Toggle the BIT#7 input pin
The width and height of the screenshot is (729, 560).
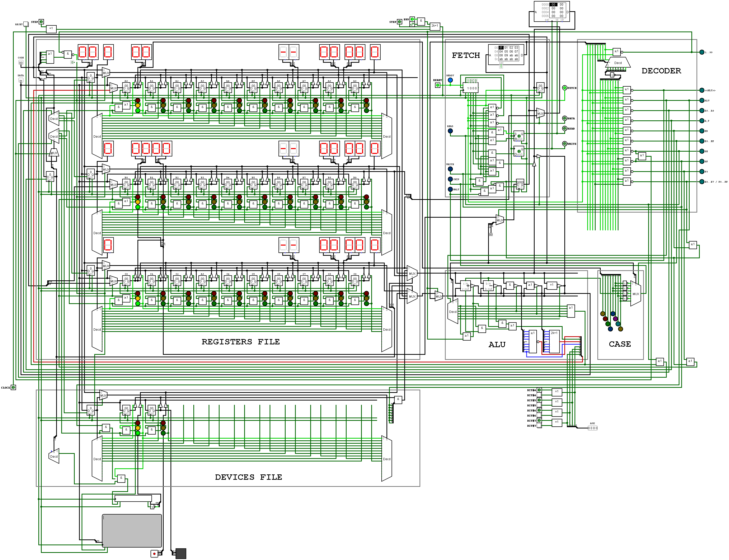coord(539,421)
